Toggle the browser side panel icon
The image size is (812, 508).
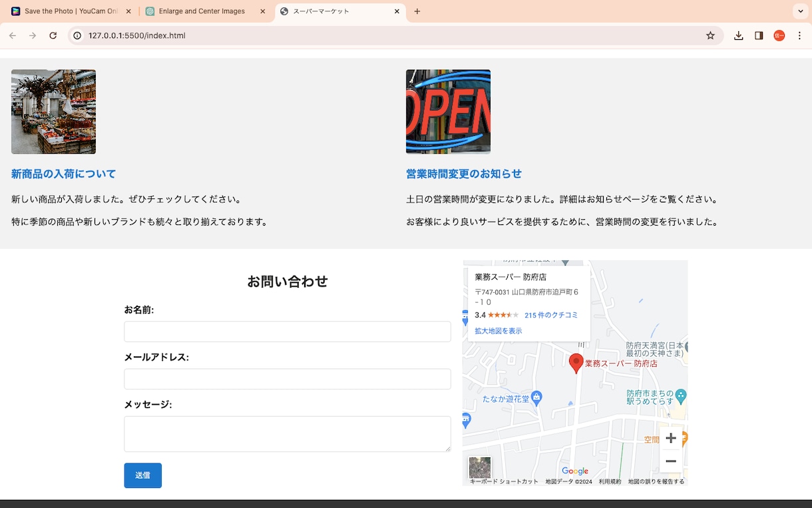point(759,36)
